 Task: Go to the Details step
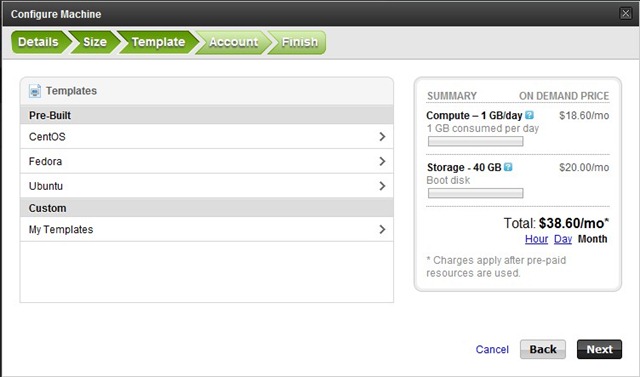pos(38,42)
